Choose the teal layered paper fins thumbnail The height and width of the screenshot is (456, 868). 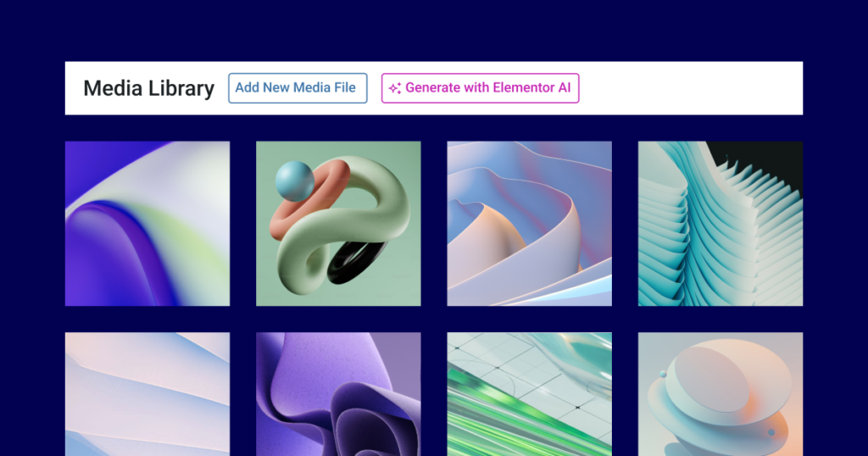[721, 224]
